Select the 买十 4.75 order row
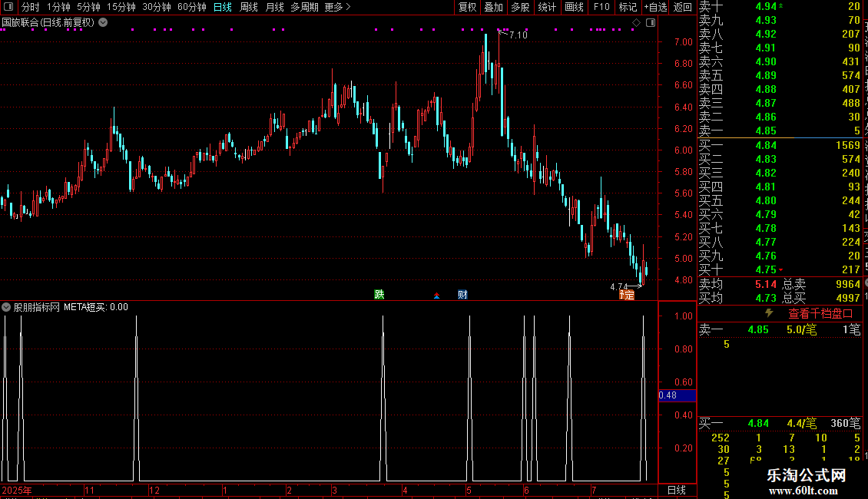The width and height of the screenshot is (868, 499). [780, 269]
